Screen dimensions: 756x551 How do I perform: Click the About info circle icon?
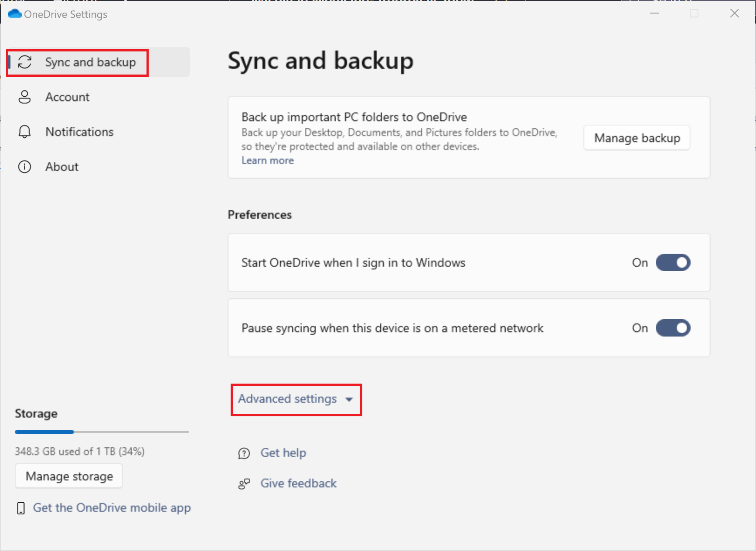pos(25,167)
